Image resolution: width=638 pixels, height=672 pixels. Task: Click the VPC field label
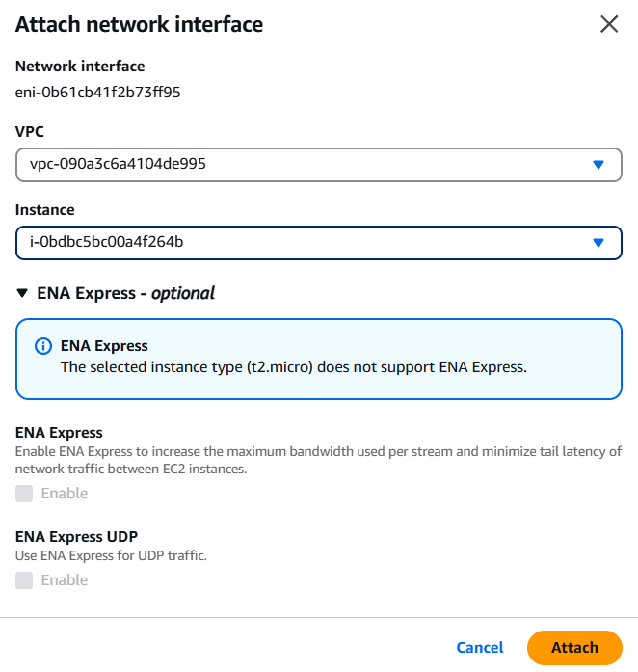tap(30, 131)
